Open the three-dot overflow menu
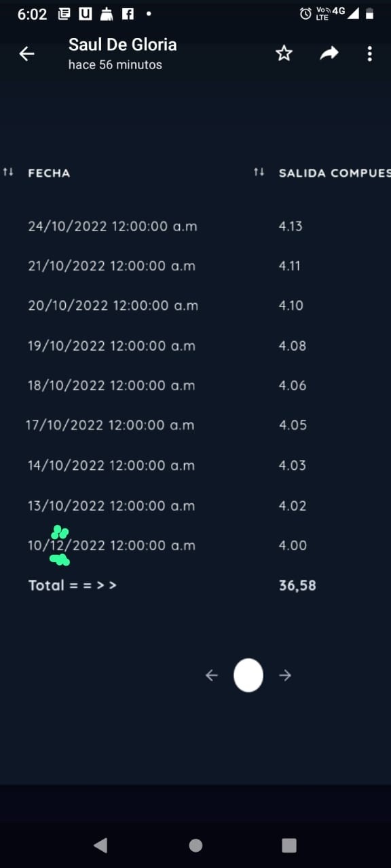Viewport: 391px width, 868px height. coord(369,54)
